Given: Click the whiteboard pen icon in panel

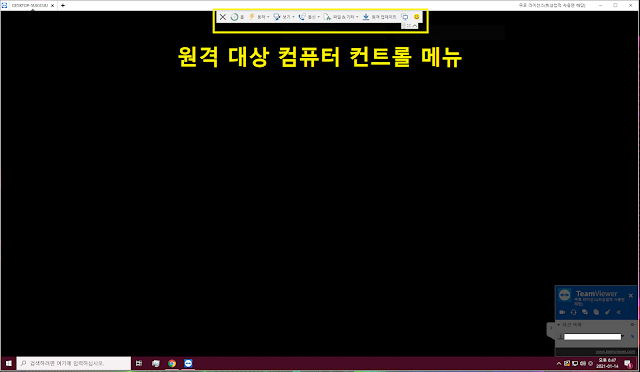Looking at the screenshot, I should click(x=608, y=312).
